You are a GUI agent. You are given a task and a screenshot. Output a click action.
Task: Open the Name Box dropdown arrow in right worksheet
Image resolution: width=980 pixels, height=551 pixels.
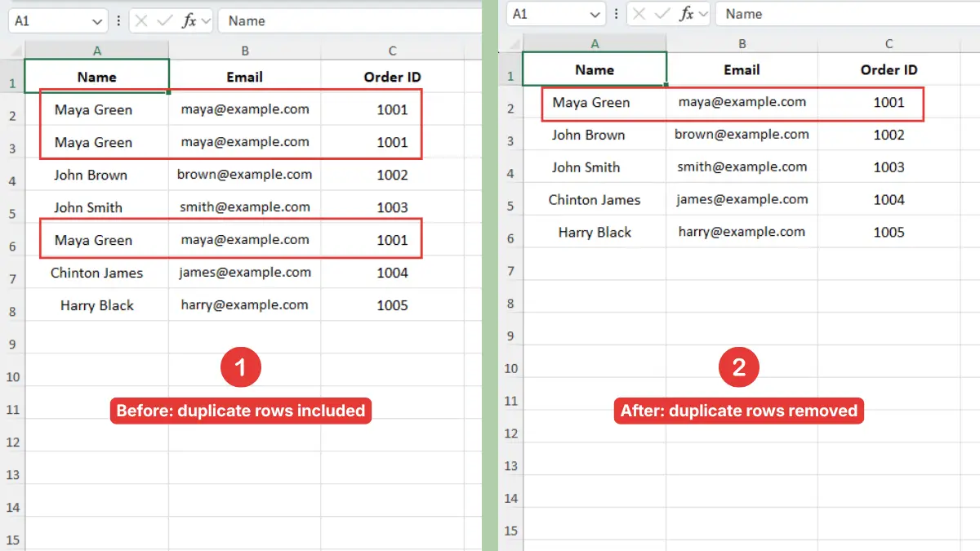(596, 15)
